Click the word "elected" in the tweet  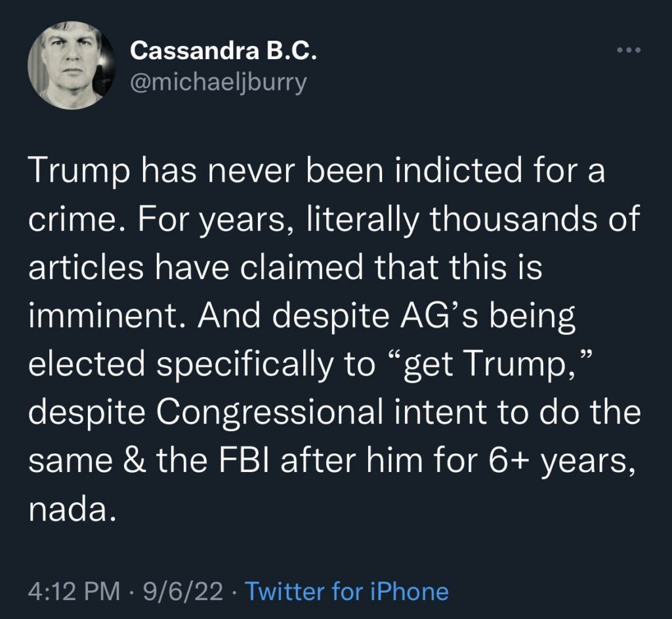click(90, 366)
